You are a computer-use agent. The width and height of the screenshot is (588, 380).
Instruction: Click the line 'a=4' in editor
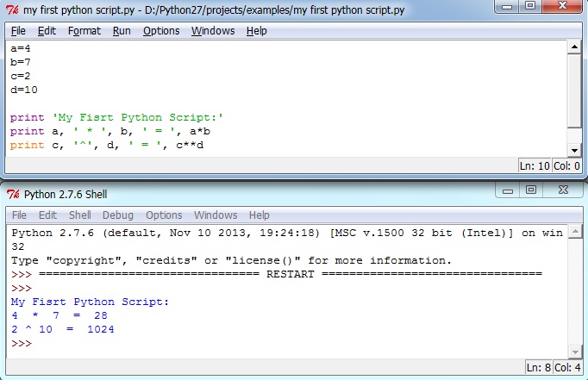(20, 48)
